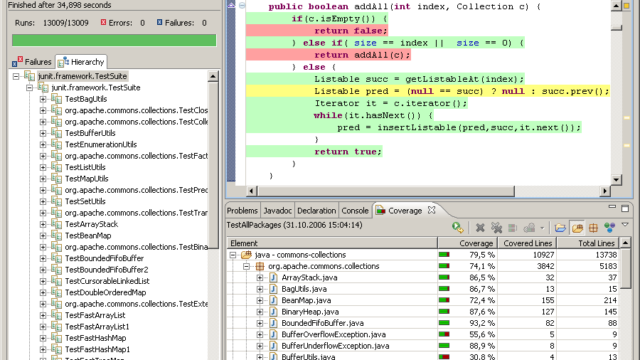Image resolution: width=640 pixels, height=360 pixels.
Task: Remove the active coverage session
Action: pos(480,227)
